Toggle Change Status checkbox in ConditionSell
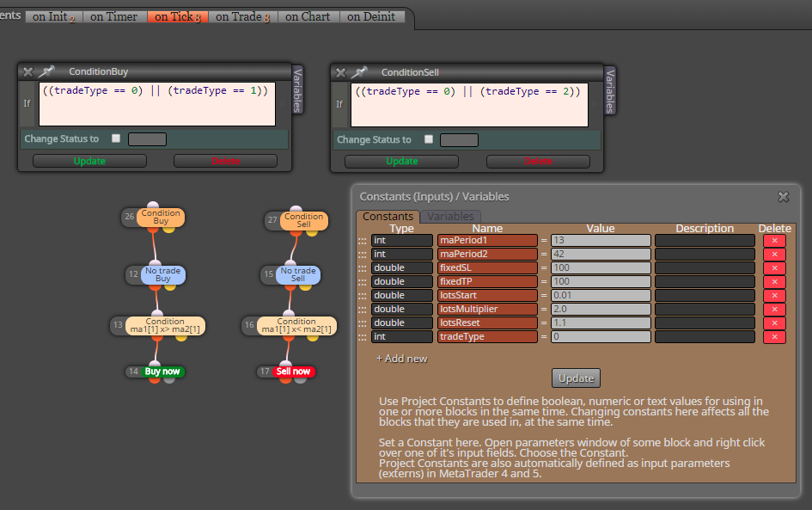Screen dimensions: 812x510 click(x=428, y=139)
